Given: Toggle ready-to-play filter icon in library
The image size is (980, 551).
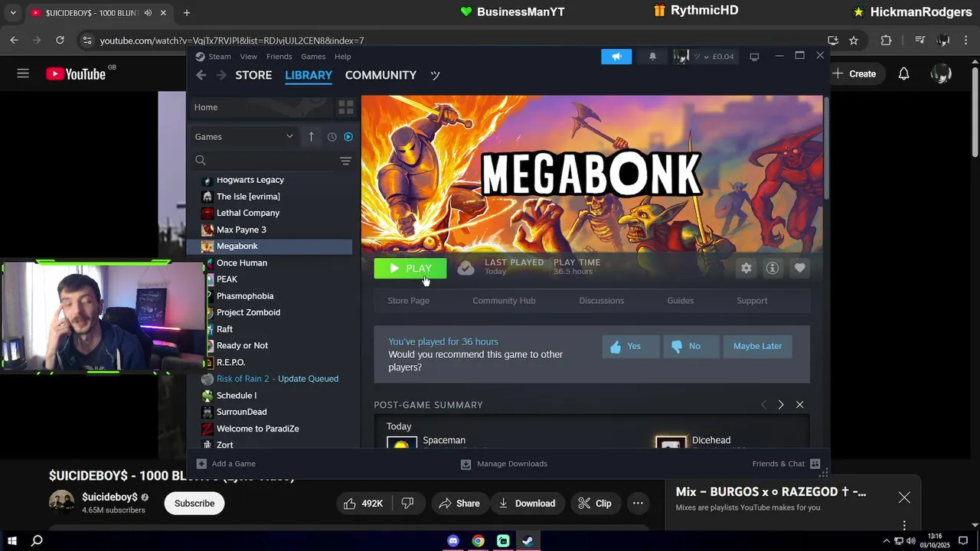Looking at the screenshot, I should tap(348, 137).
